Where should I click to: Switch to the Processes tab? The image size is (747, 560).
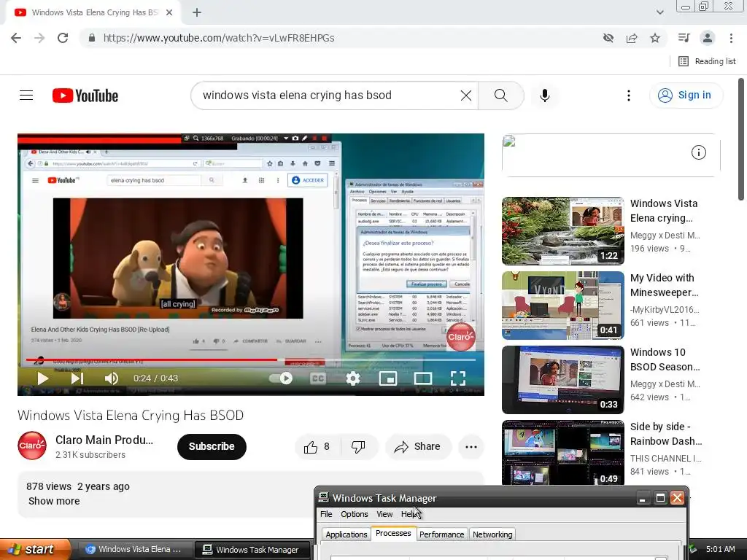pyautogui.click(x=393, y=533)
